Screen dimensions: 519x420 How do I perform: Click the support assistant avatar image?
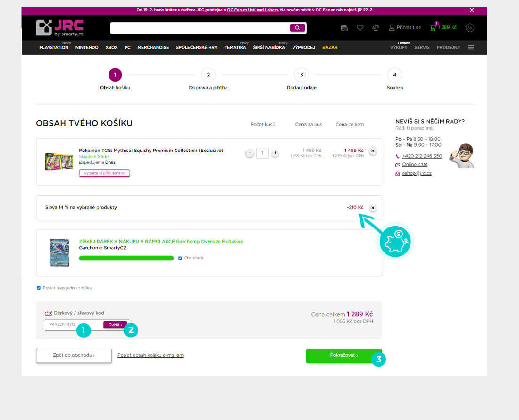(x=462, y=156)
